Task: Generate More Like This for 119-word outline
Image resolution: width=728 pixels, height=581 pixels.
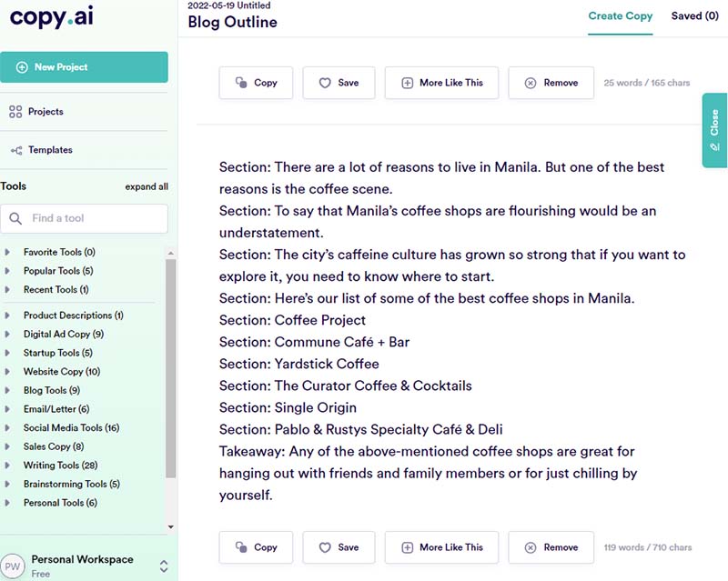Action: tap(441, 547)
